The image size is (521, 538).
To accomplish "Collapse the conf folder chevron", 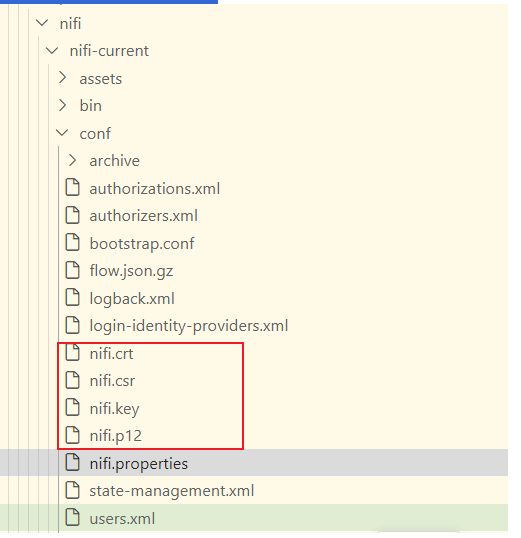I will pyautogui.click(x=62, y=133).
